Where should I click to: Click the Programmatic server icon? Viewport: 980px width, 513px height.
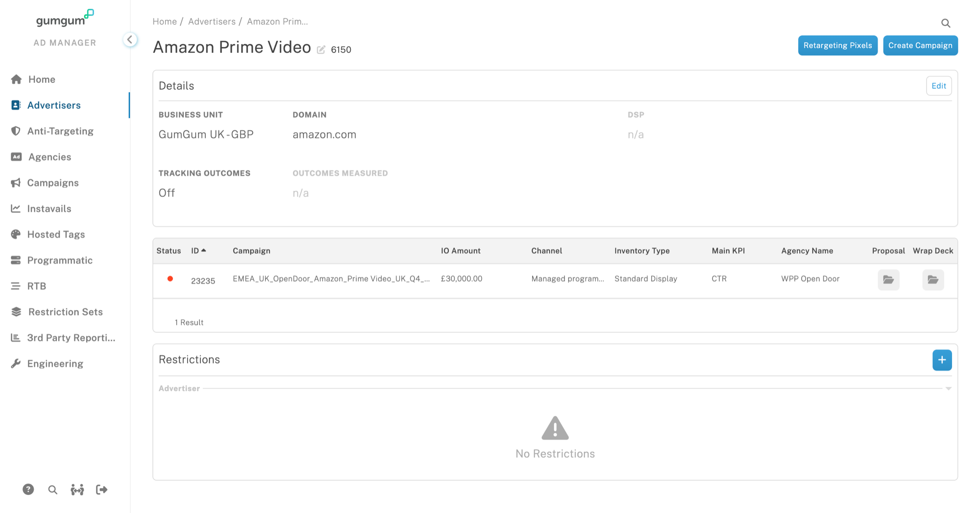[x=16, y=260]
